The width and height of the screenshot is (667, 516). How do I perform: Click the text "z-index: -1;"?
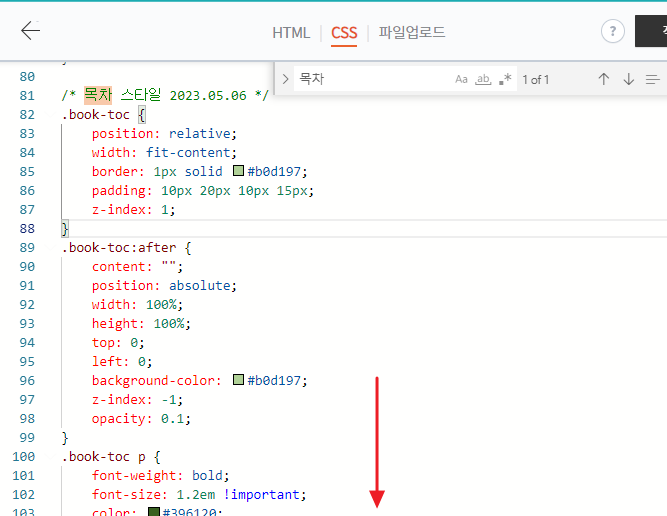point(137,399)
